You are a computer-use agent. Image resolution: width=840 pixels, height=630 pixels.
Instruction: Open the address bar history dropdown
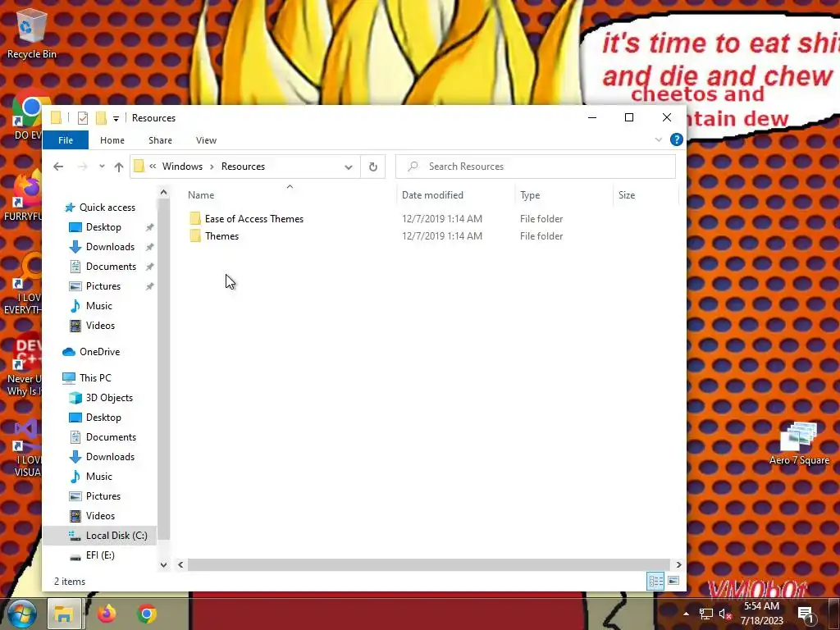tap(348, 167)
